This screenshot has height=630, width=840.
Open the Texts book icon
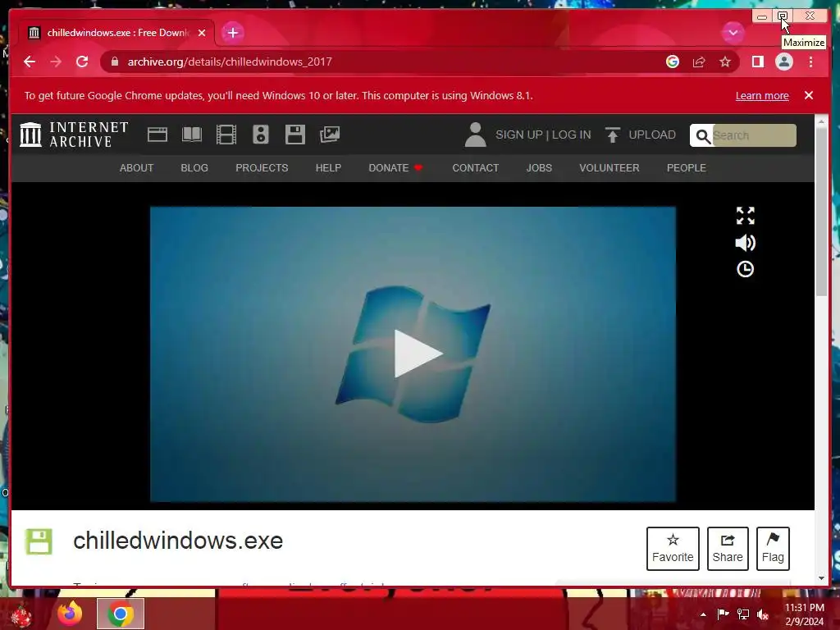tap(191, 135)
